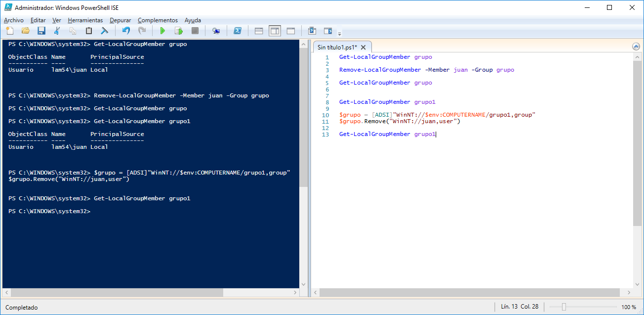Image resolution: width=644 pixels, height=315 pixels.
Task: Redo the last edit
Action: [x=142, y=31]
